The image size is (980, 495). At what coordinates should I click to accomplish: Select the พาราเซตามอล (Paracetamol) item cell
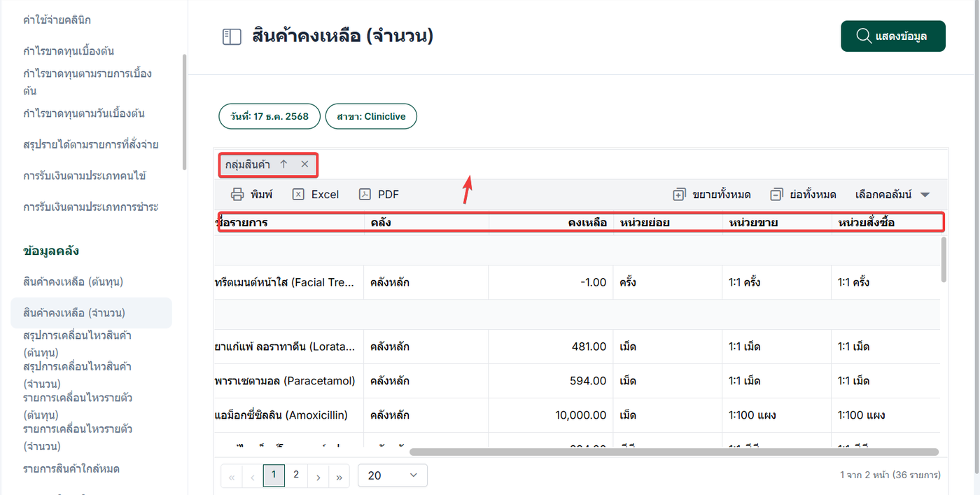pyautogui.click(x=289, y=381)
